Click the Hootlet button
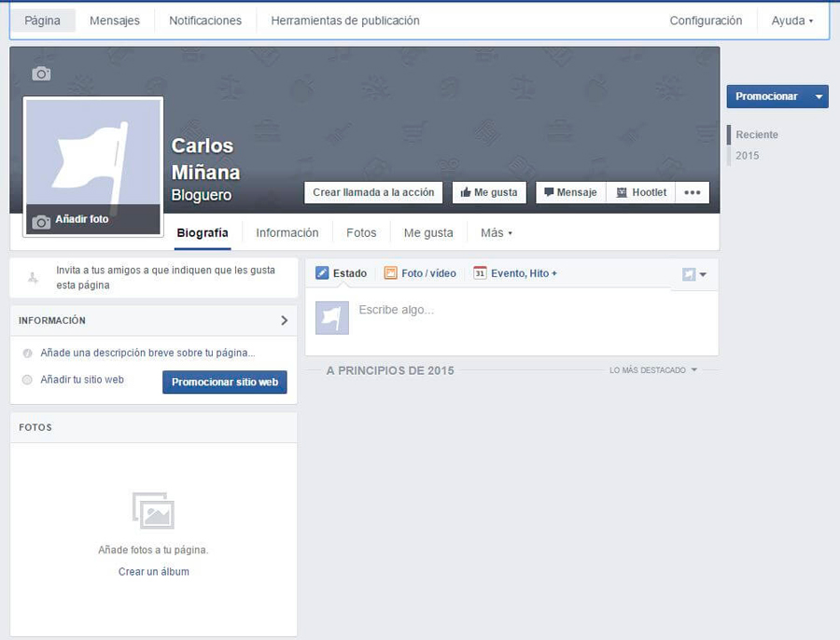 (641, 192)
